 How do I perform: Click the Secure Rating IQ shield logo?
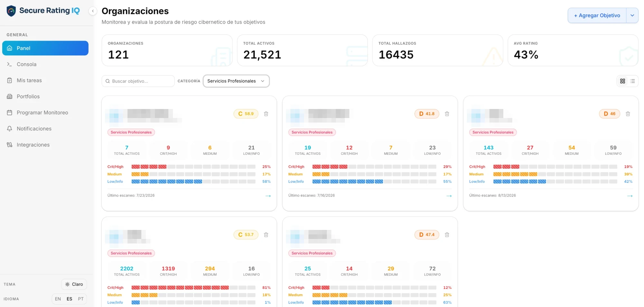[x=11, y=11]
